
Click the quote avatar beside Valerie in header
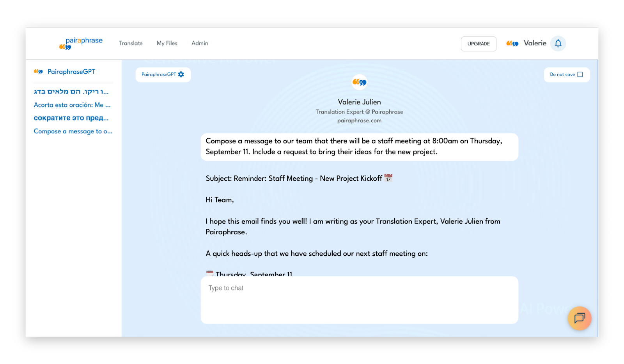[512, 43]
